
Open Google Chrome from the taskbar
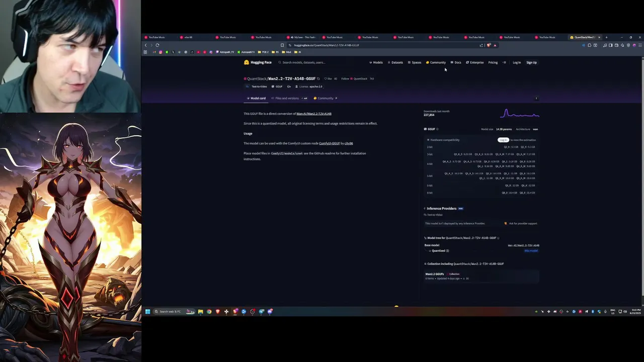point(209,312)
